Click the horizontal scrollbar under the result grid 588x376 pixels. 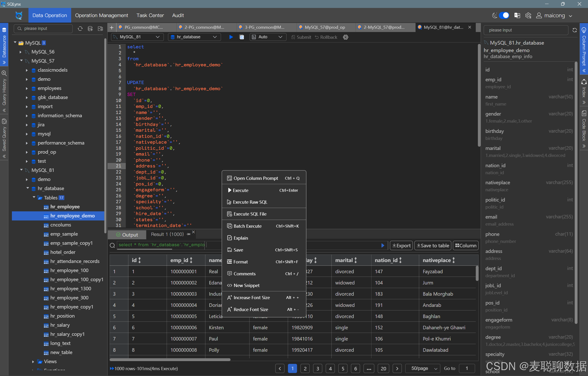[170, 359]
